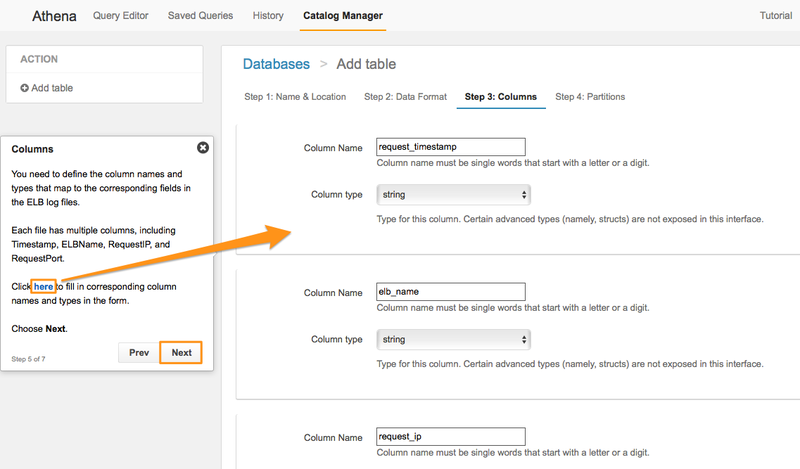Screen dimensions: 800x469
Task: Switch to Step 2: Data Format
Action: [405, 96]
